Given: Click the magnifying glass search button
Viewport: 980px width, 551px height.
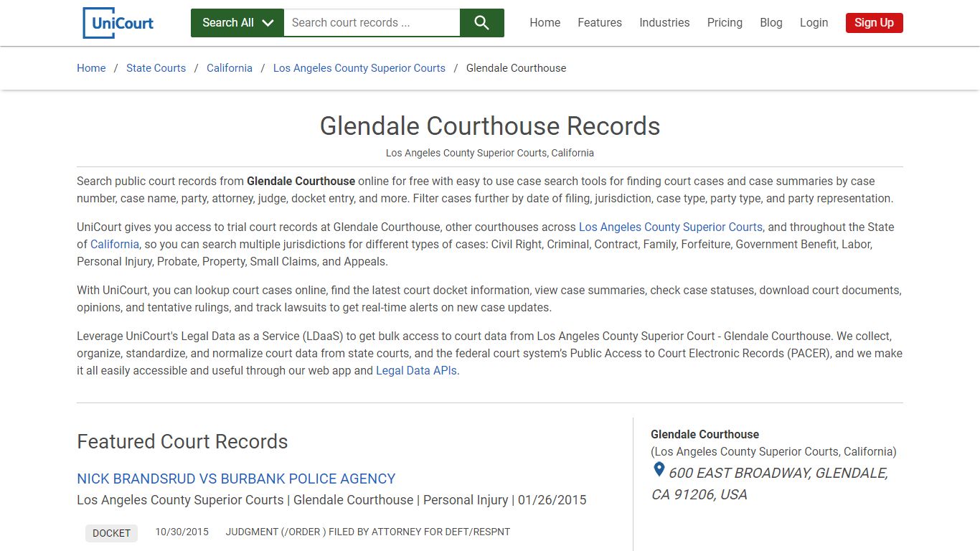Looking at the screenshot, I should pos(482,23).
